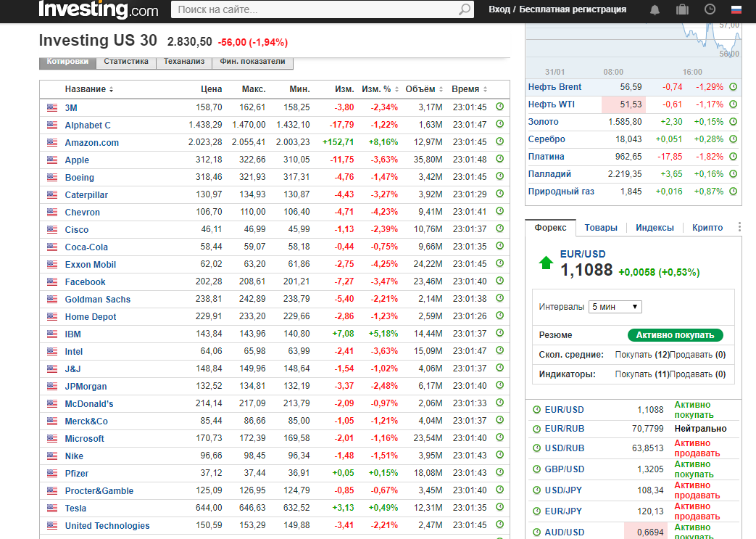Open the AUD/USD currency pair link
This screenshot has height=539, width=756.
[564, 532]
